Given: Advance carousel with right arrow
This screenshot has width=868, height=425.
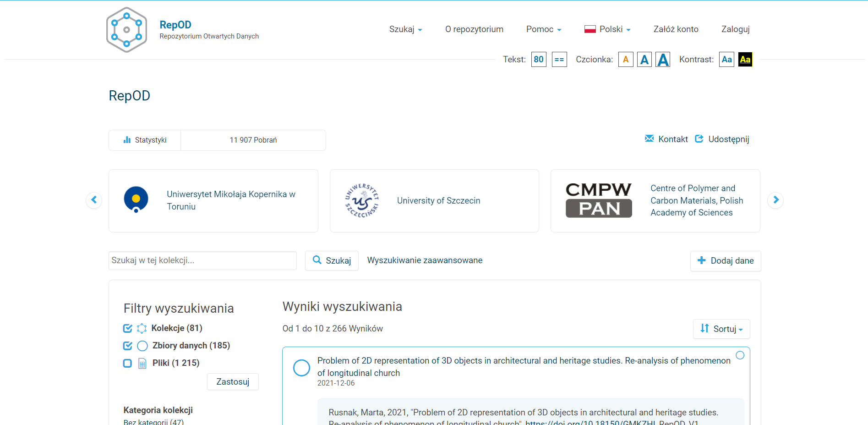Looking at the screenshot, I should click(x=775, y=200).
